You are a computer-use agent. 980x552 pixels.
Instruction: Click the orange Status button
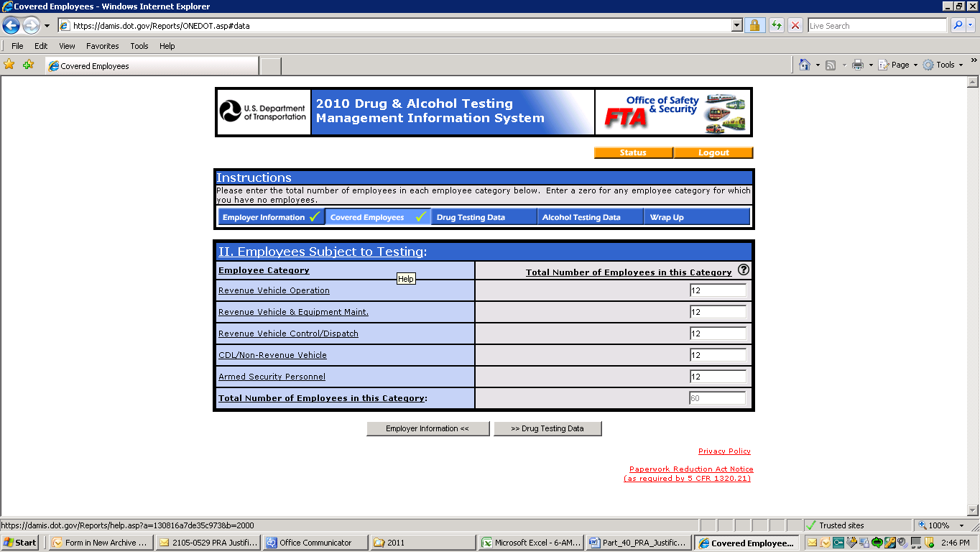click(x=633, y=152)
